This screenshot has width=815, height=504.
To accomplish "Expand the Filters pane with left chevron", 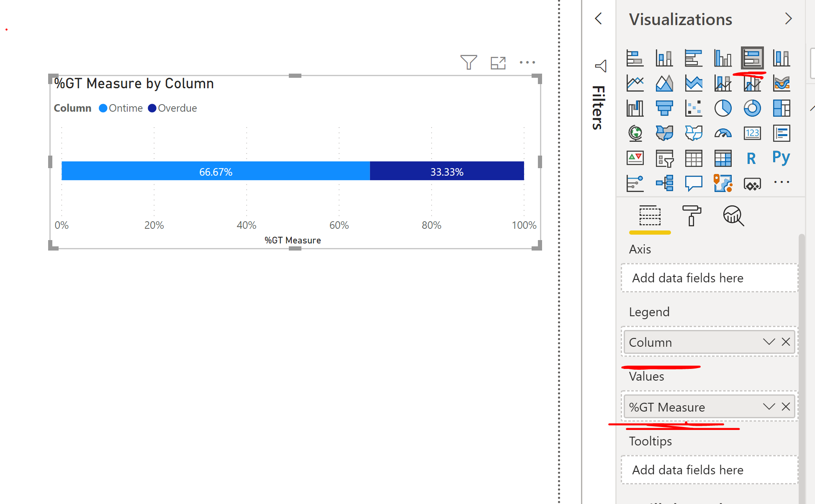I will (x=599, y=18).
